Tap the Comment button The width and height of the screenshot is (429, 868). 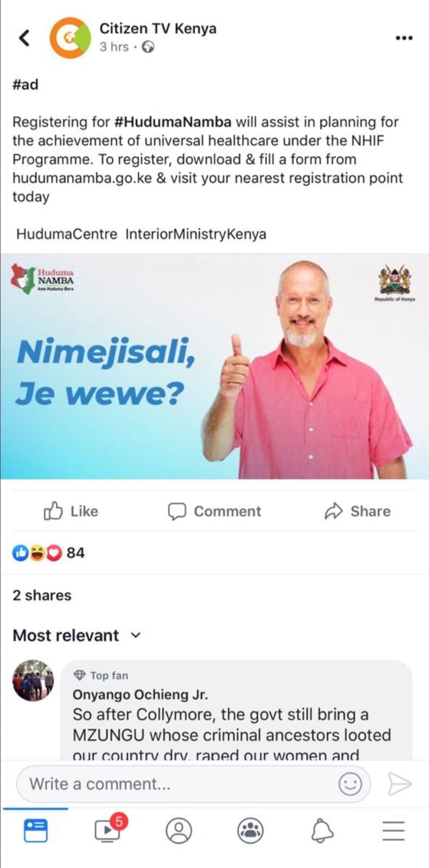[x=214, y=511]
